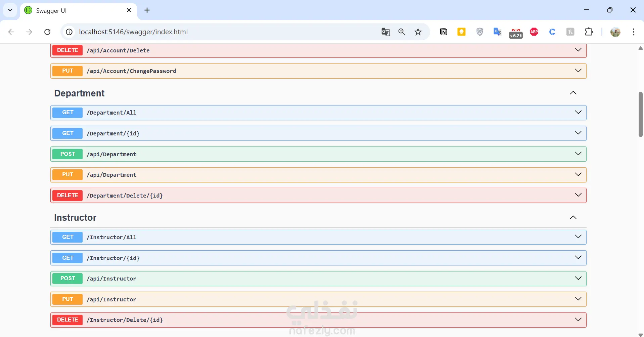Expand the POST /api/Instructor chevron
Viewport: 644px width, 337px height.
pyautogui.click(x=578, y=278)
